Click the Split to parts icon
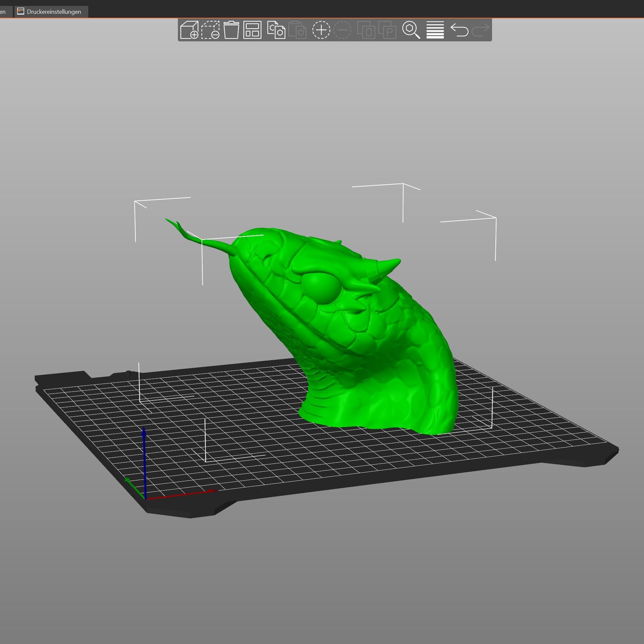The image size is (644, 644). [x=387, y=30]
